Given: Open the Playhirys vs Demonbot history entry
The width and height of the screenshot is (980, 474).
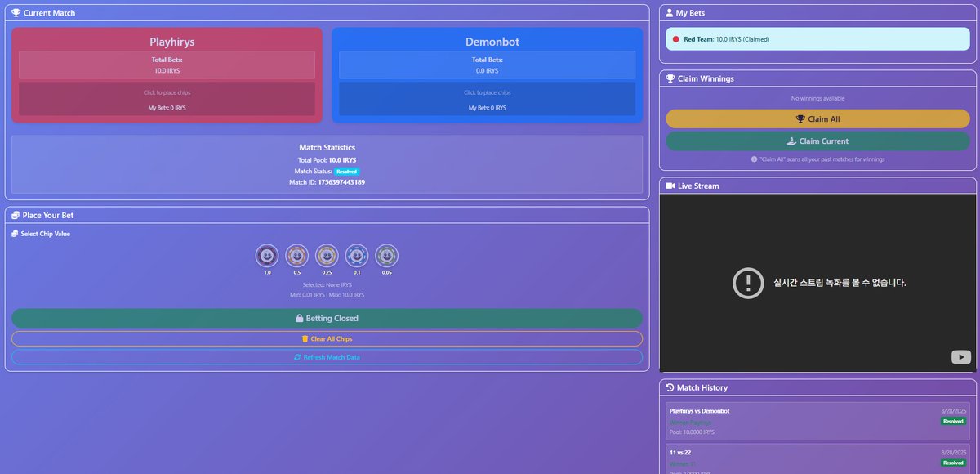Looking at the screenshot, I should point(817,421).
